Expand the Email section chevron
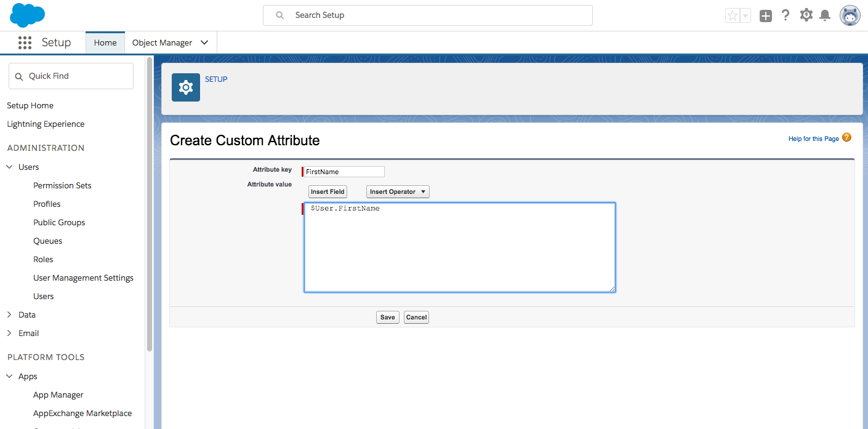Viewport: 868px width, 429px height. [x=9, y=333]
